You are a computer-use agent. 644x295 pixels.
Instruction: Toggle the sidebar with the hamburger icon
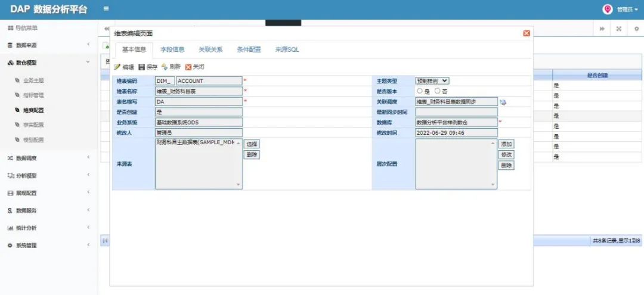click(x=106, y=8)
